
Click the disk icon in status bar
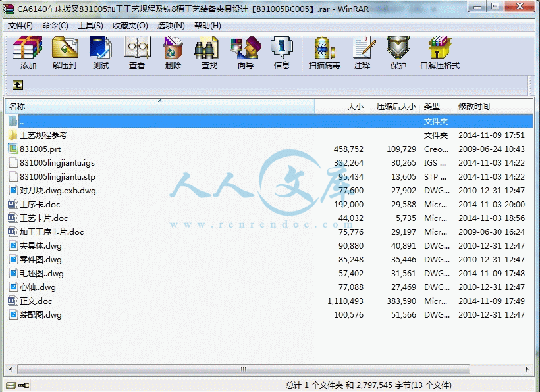click(11, 385)
